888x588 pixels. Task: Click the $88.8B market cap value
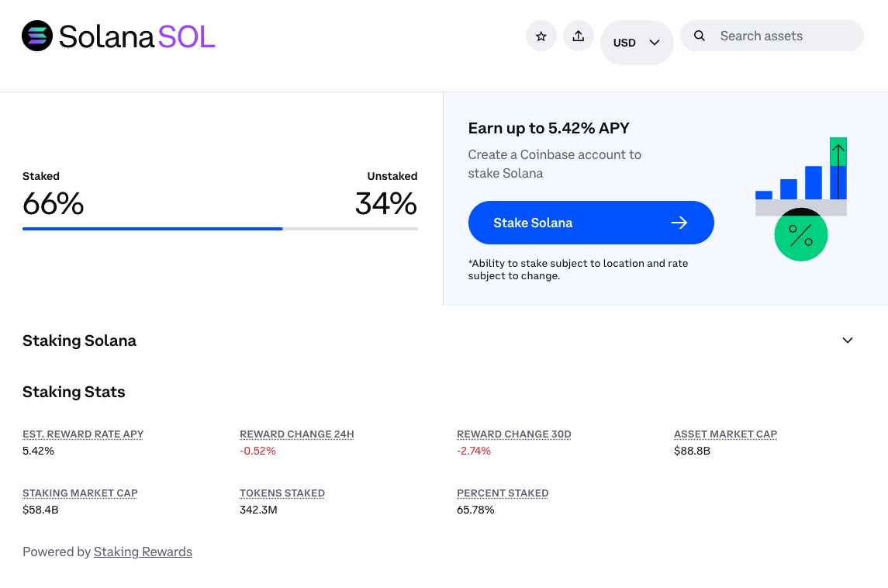tap(692, 451)
